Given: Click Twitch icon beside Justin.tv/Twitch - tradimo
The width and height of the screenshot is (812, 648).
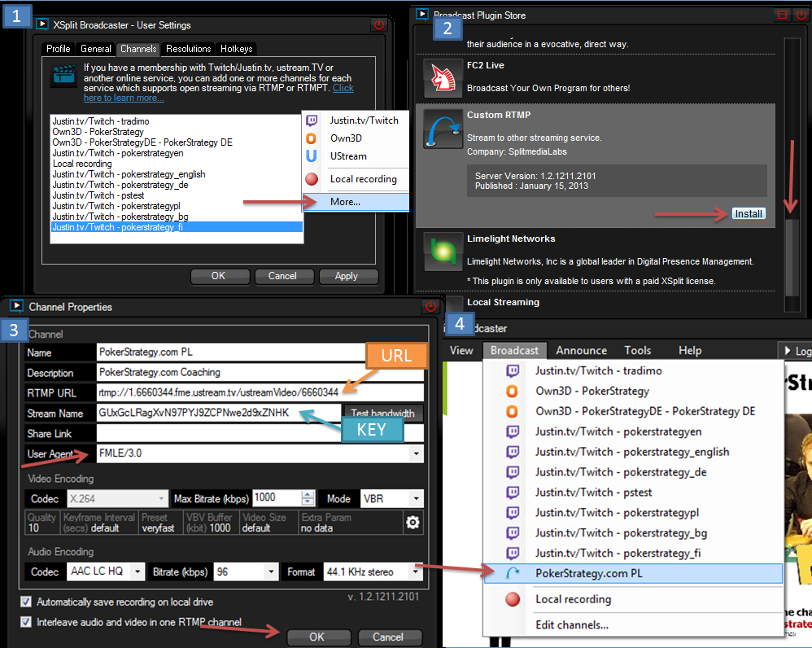Looking at the screenshot, I should 512,371.
